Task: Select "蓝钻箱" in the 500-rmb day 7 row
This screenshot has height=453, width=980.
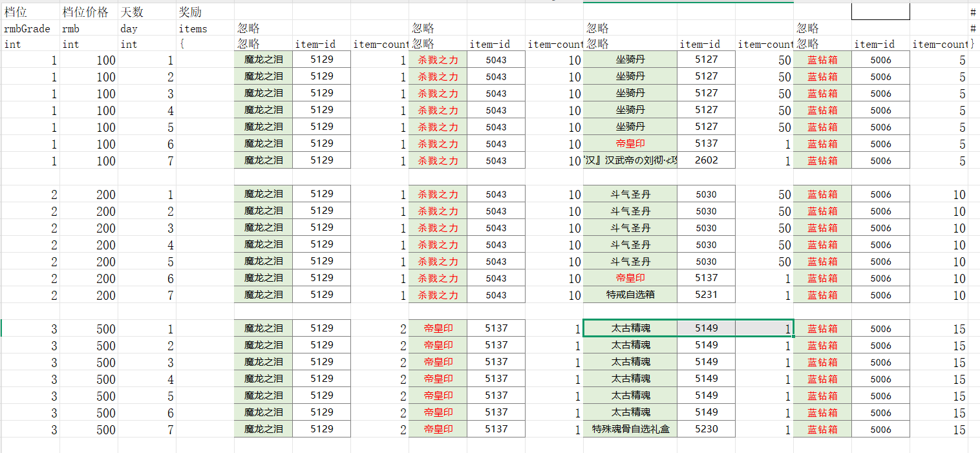Action: pos(822,429)
